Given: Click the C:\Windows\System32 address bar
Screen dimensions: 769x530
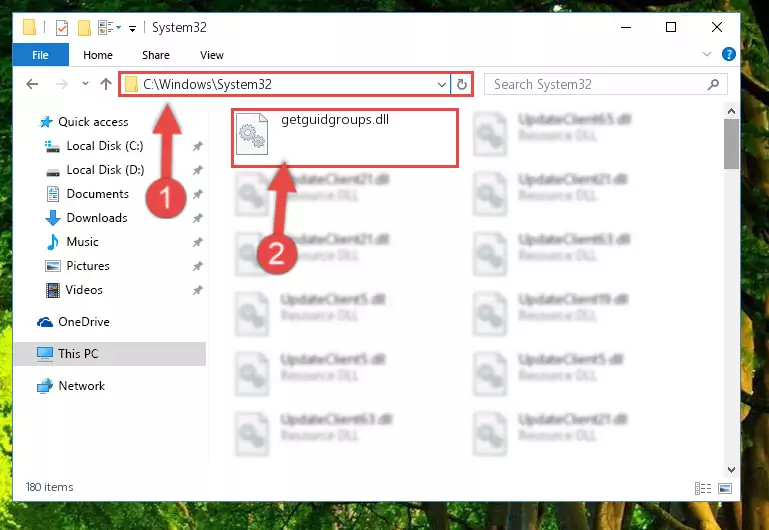Looking at the screenshot, I should tap(284, 84).
